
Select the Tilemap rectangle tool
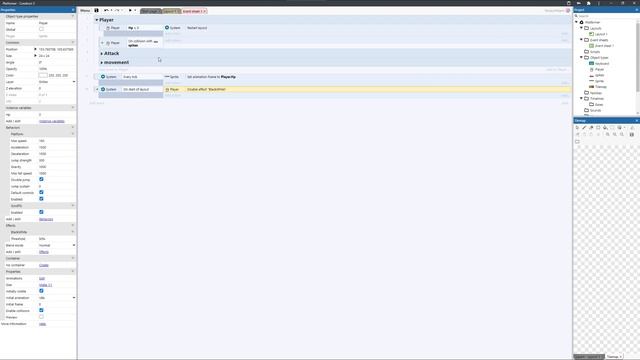click(x=598, y=128)
